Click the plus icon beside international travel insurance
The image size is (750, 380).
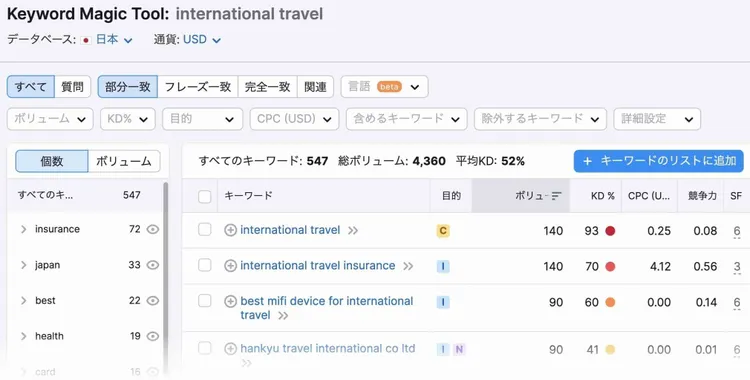pos(231,266)
